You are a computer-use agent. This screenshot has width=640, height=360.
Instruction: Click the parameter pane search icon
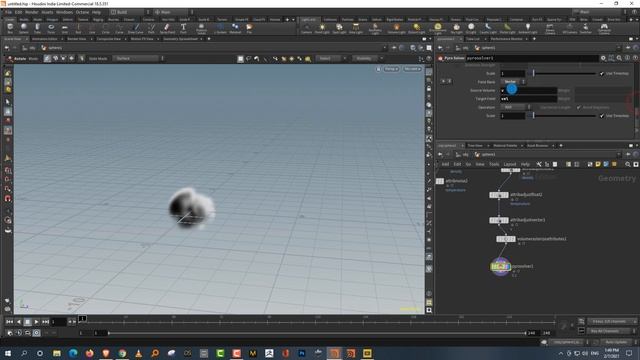pos(619,58)
